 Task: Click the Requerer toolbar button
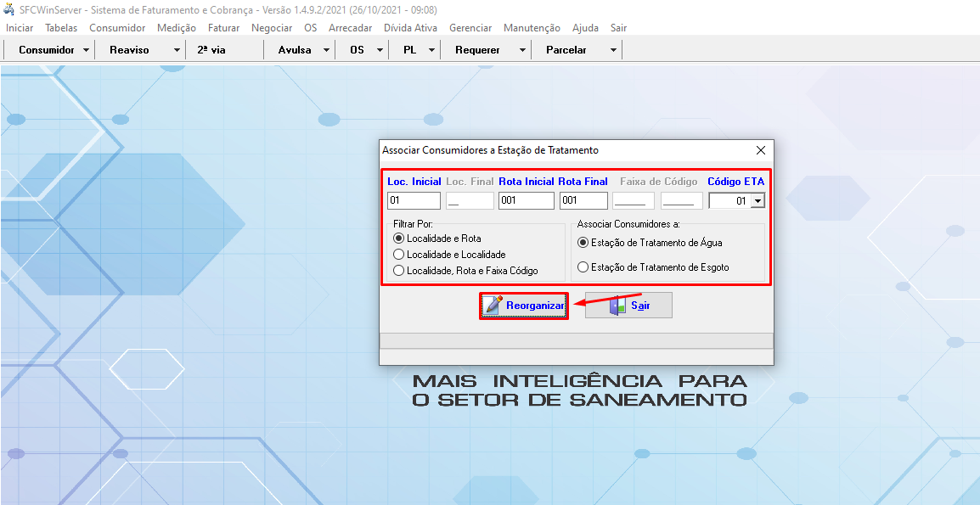(476, 48)
